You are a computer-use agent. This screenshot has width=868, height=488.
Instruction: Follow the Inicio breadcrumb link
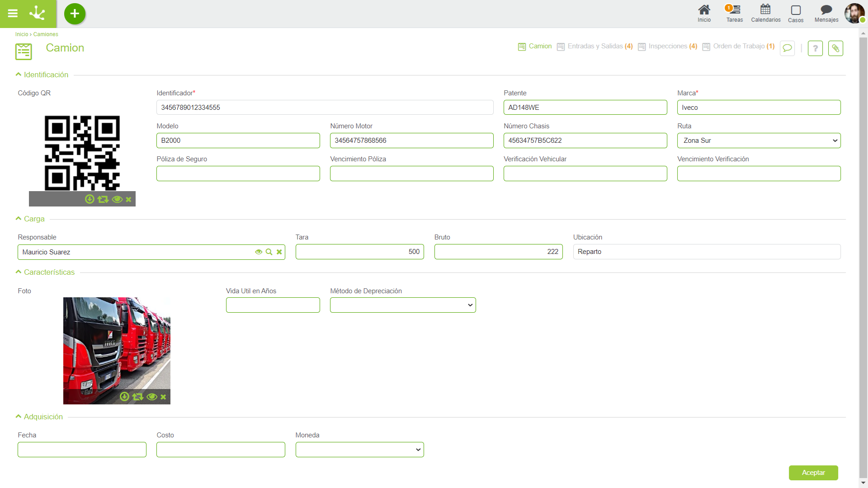(x=22, y=34)
